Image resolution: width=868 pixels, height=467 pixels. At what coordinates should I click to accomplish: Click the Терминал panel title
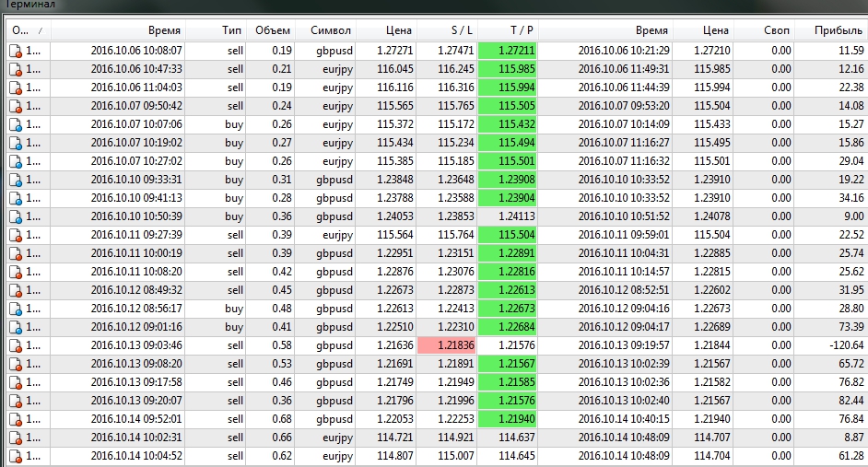(29, 5)
